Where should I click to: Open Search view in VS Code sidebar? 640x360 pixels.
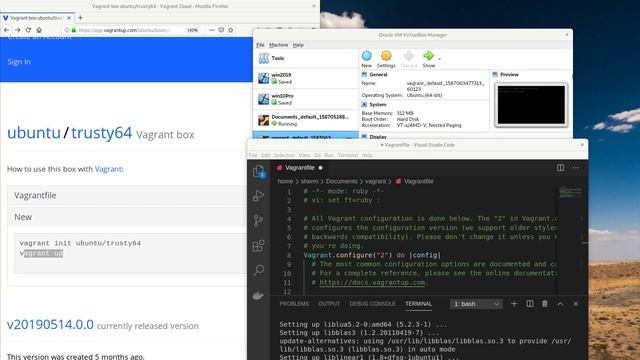[x=258, y=270]
